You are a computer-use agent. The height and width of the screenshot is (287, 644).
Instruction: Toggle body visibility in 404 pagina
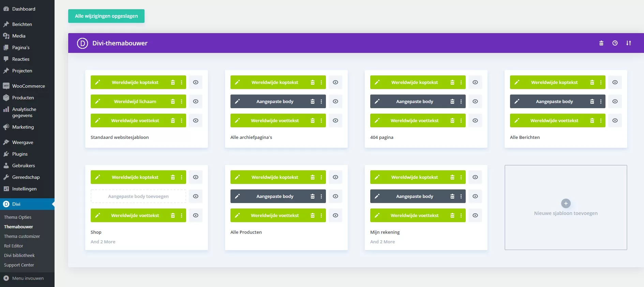pos(475,101)
